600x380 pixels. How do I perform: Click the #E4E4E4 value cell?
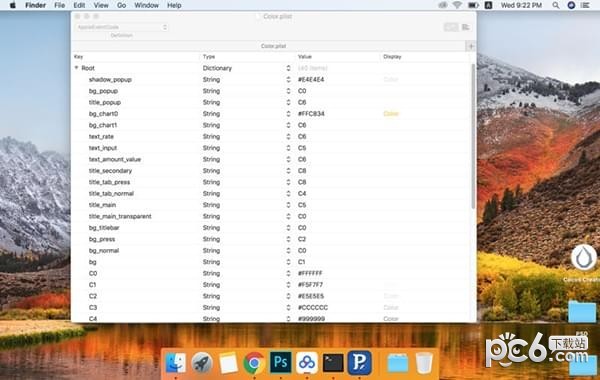coord(311,80)
